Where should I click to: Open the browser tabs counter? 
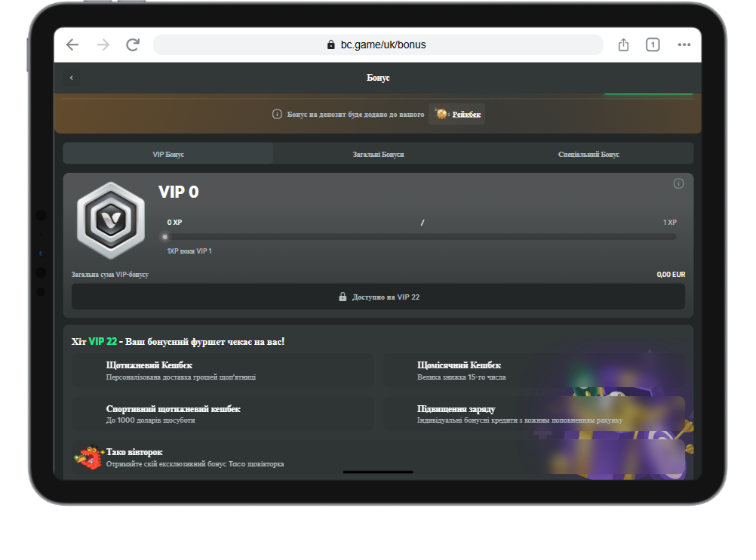point(653,45)
